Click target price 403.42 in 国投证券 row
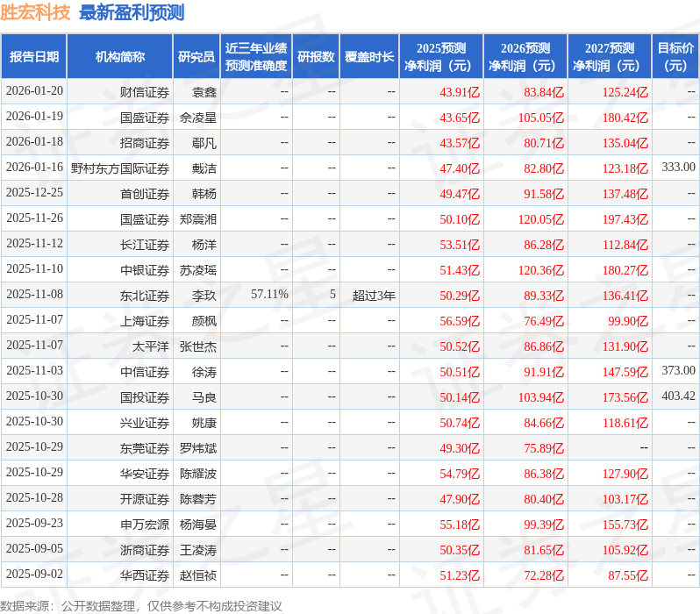This screenshot has height=614, width=700. pyautogui.click(x=678, y=396)
